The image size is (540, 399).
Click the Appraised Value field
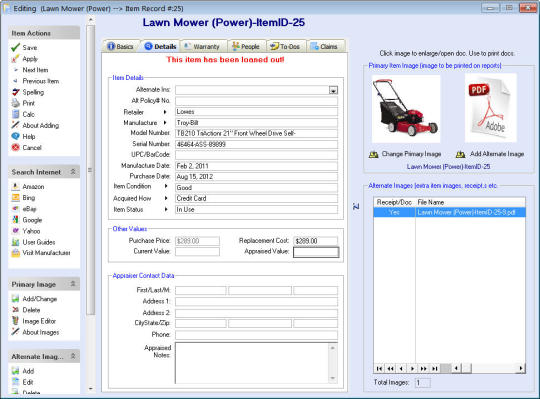(x=316, y=252)
